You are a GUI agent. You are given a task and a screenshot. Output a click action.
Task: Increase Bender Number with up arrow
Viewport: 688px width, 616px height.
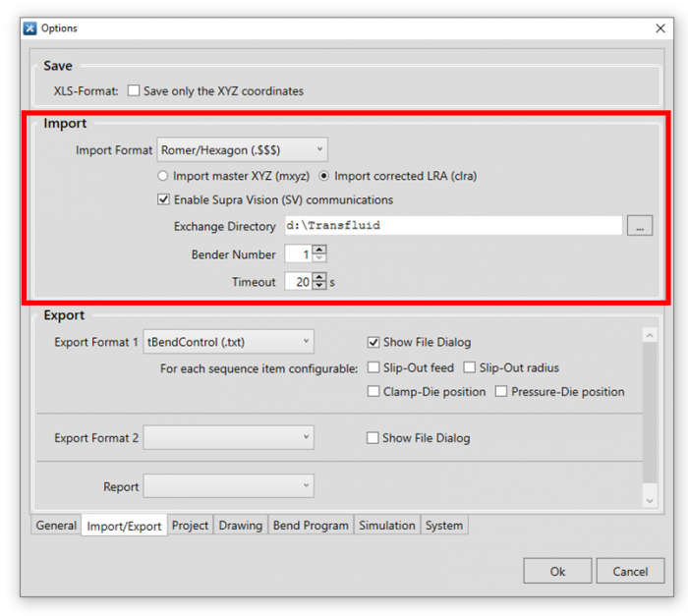click(x=319, y=250)
